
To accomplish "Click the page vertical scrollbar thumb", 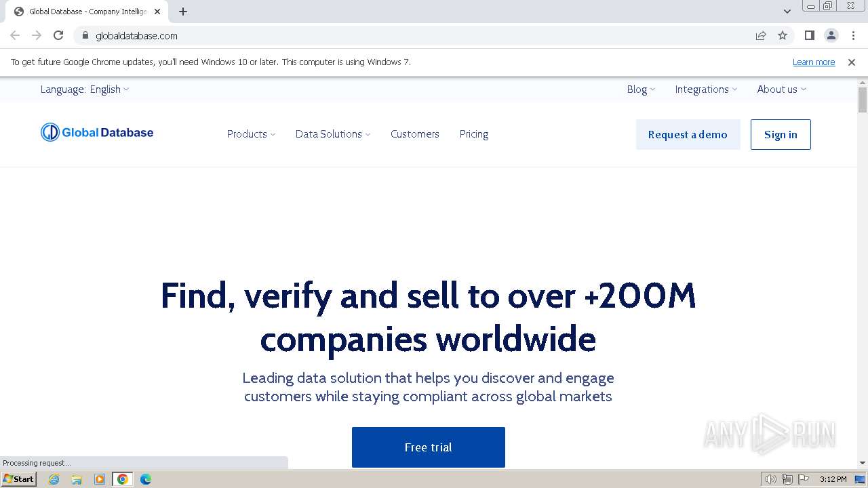I will click(863, 100).
